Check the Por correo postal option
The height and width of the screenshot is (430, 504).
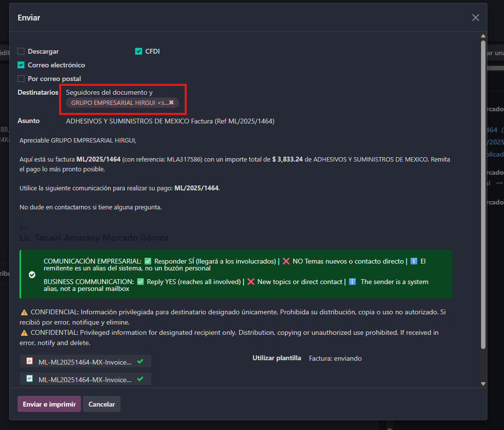tap(21, 79)
